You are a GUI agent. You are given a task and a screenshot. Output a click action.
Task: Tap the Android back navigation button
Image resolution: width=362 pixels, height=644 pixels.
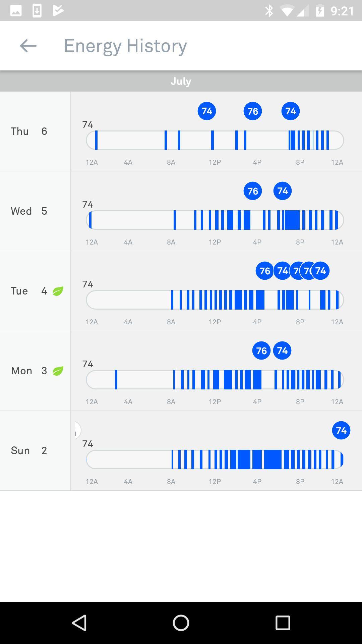pyautogui.click(x=79, y=623)
